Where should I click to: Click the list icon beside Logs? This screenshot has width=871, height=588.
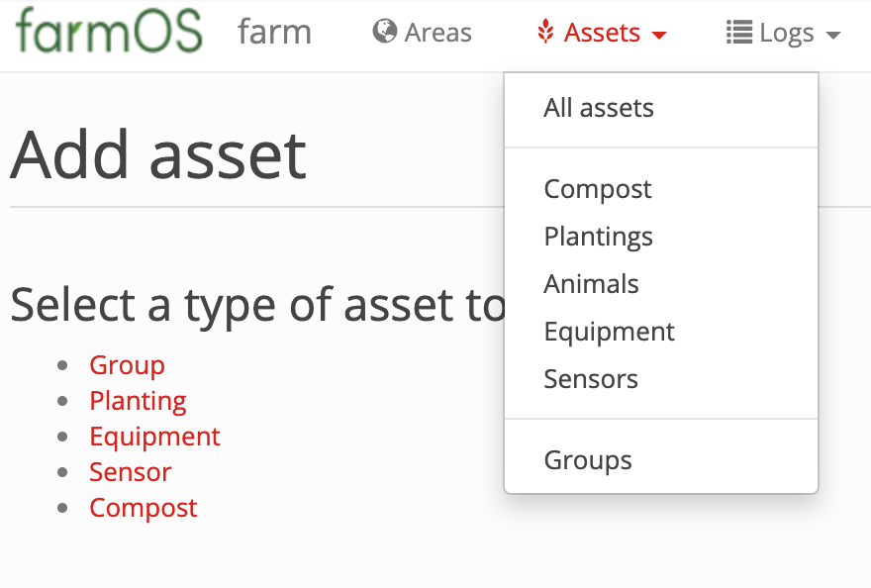tap(739, 32)
